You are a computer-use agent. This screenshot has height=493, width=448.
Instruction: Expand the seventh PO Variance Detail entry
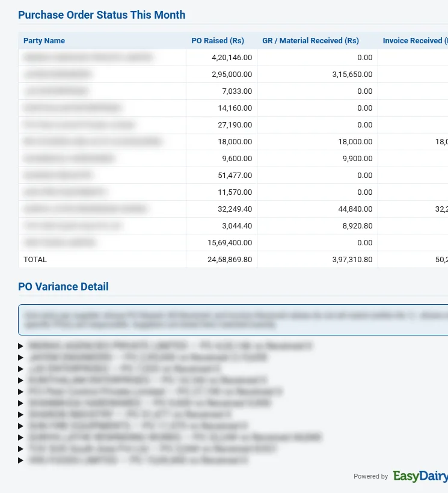coord(21,415)
